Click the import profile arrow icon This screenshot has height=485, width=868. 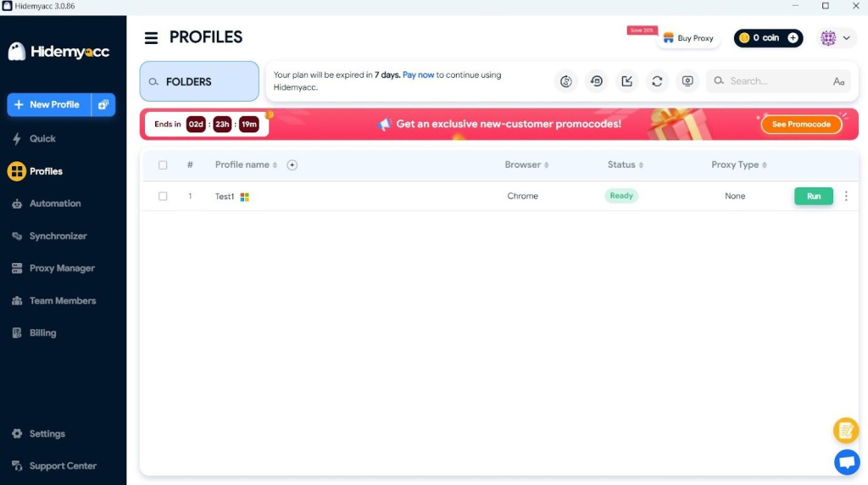coord(627,81)
